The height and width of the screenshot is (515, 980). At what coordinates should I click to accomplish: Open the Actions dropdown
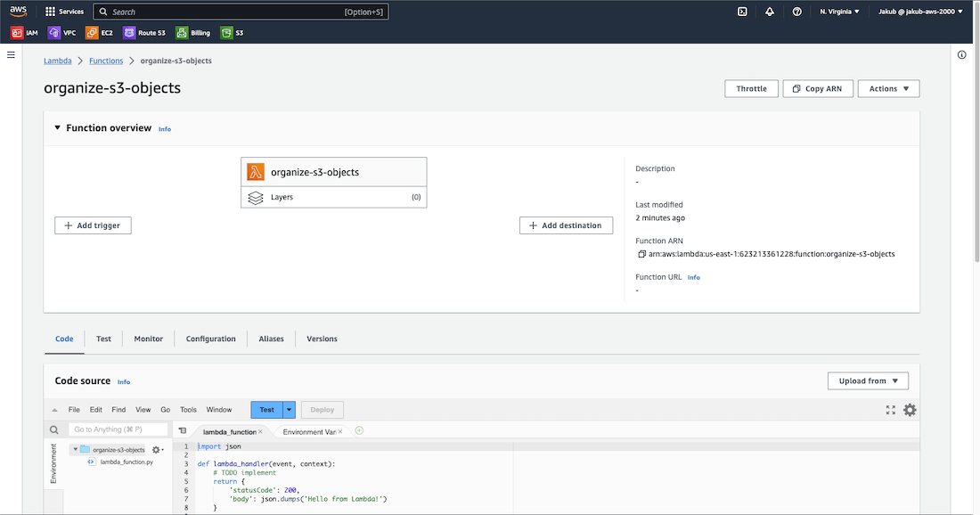[x=888, y=89]
